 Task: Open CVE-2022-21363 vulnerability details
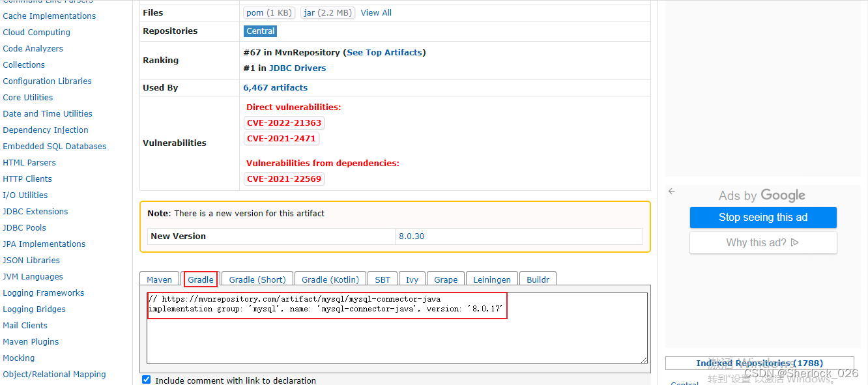tap(284, 122)
